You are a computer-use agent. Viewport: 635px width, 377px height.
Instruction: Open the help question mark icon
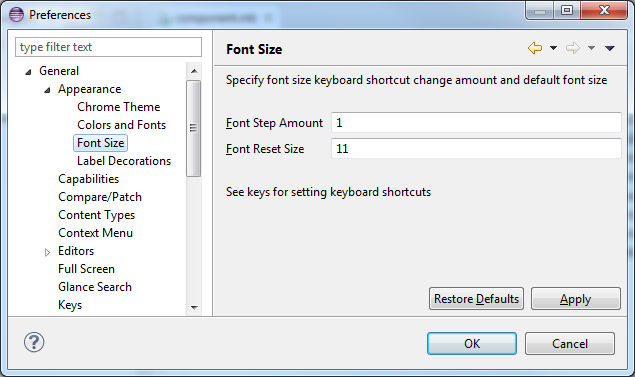click(x=34, y=342)
